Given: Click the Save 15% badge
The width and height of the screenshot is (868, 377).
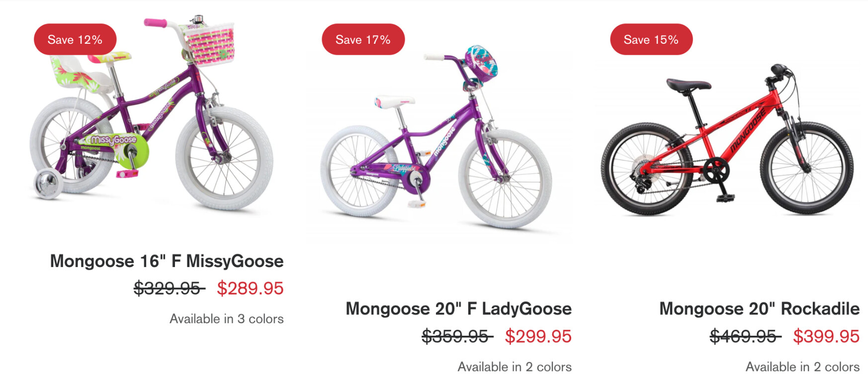Looking at the screenshot, I should click(651, 39).
